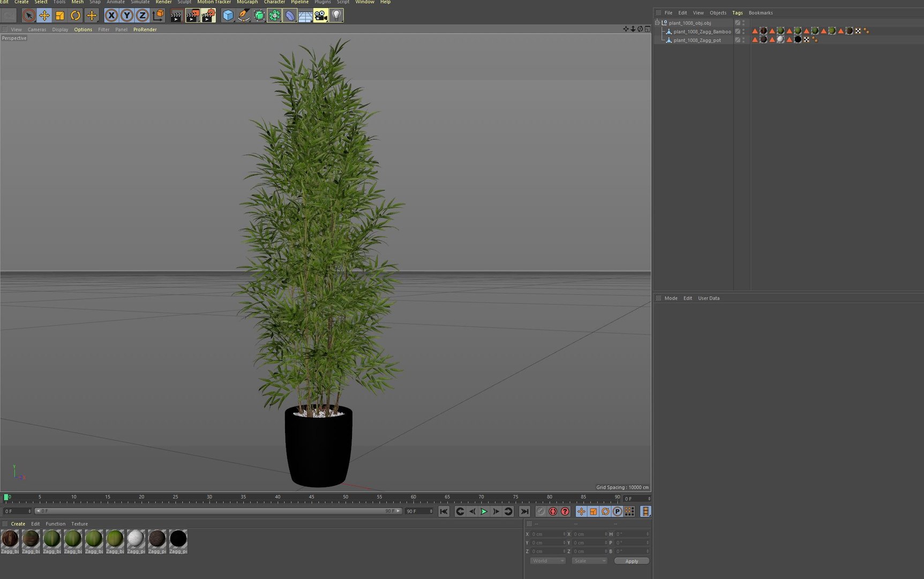Image resolution: width=924 pixels, height=579 pixels.
Task: Collapse the plant_1008_obj.obj tree node
Action: (x=657, y=23)
